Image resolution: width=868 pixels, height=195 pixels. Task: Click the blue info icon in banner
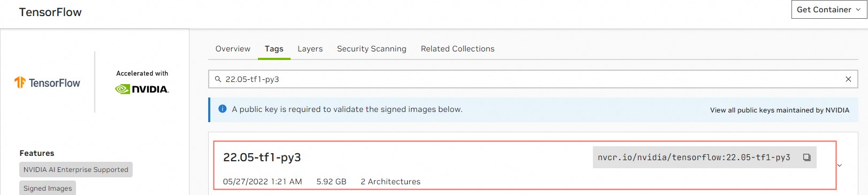(x=223, y=109)
